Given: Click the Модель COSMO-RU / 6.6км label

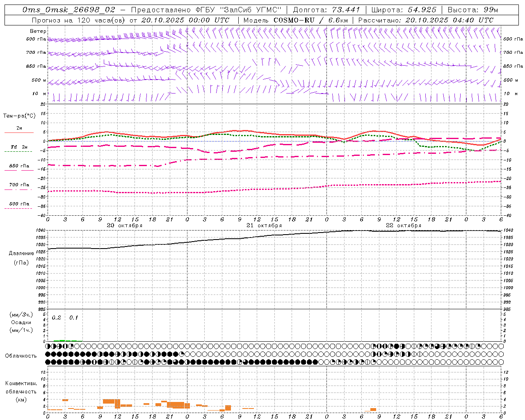Looking at the screenshot, I should [x=295, y=20].
